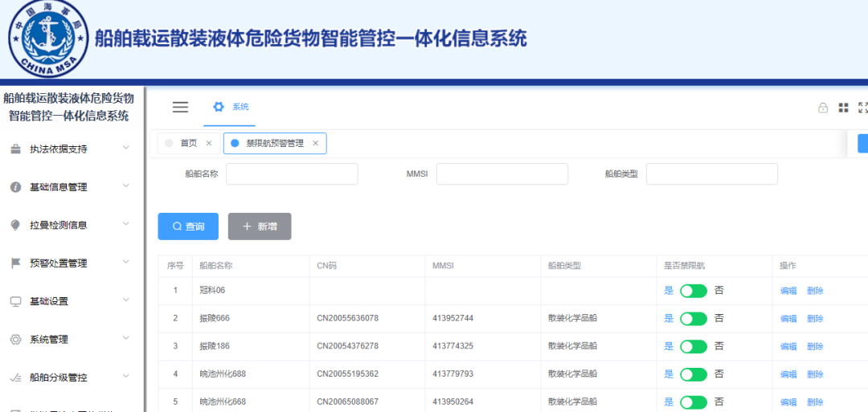The height and width of the screenshot is (412, 868).
Task: Toggle the restriction switch for 振陵186
Action: tap(693, 346)
